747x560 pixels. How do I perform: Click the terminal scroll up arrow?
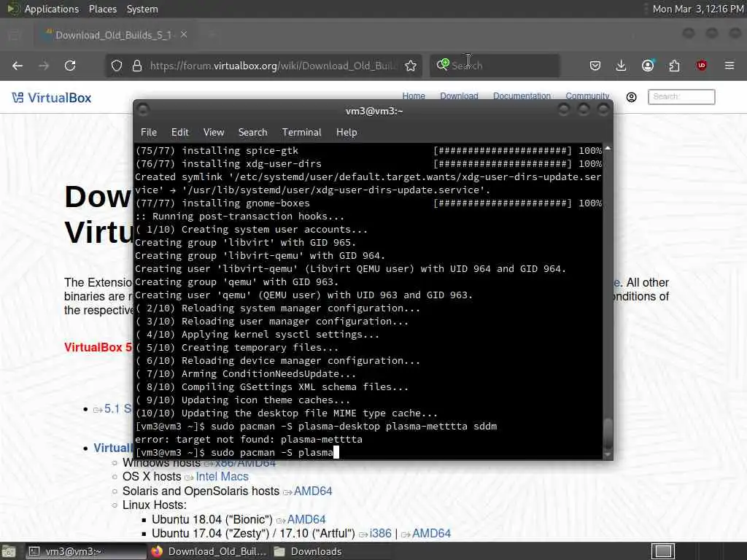608,149
